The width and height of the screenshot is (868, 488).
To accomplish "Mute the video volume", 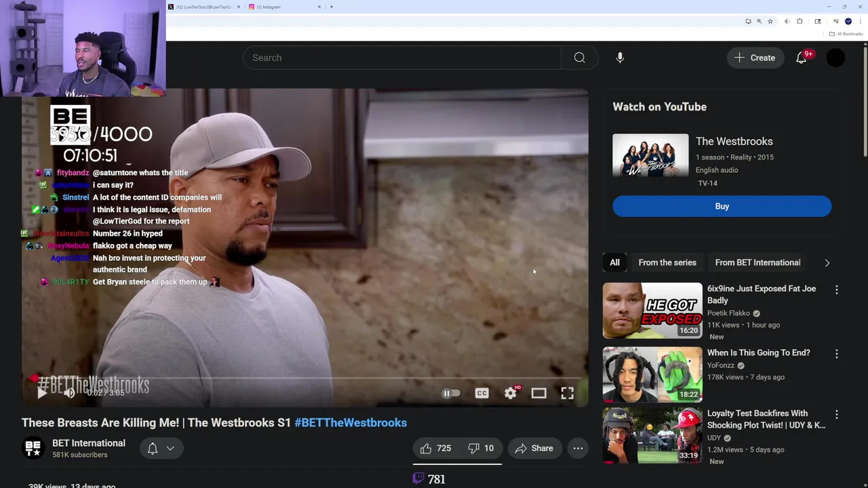I will (x=68, y=392).
